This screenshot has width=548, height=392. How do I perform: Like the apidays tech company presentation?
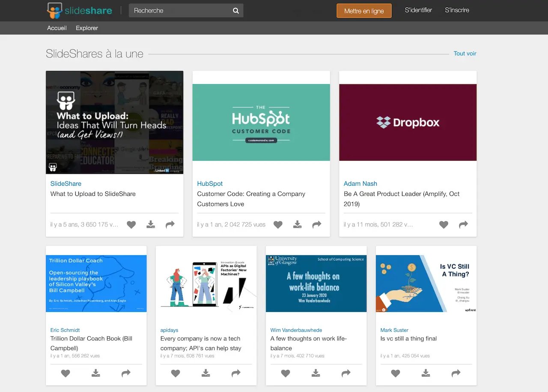(x=176, y=374)
